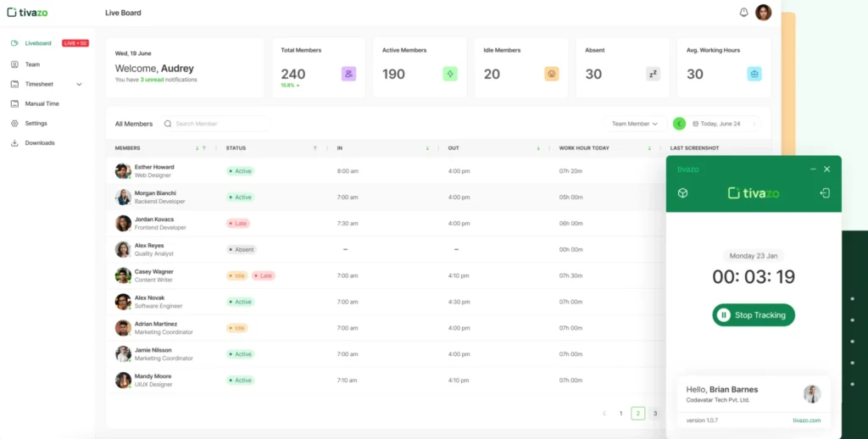
Task: Go to page 3 in pagination
Action: click(654, 414)
